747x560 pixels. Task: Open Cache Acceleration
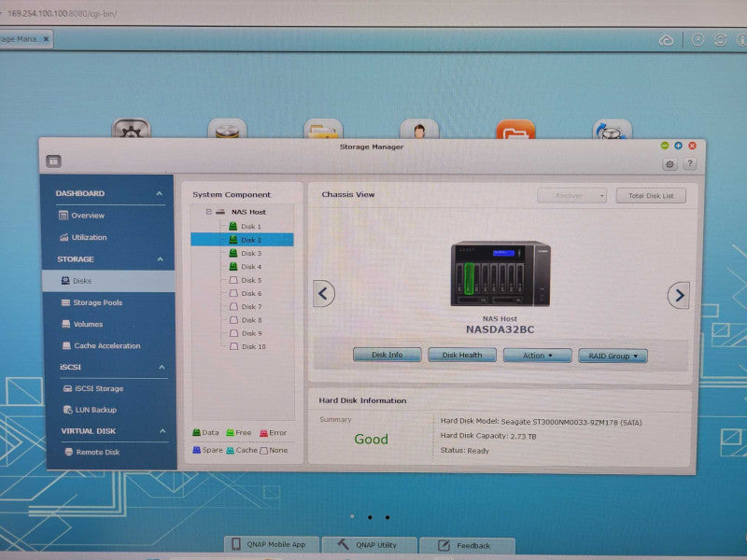[102, 345]
